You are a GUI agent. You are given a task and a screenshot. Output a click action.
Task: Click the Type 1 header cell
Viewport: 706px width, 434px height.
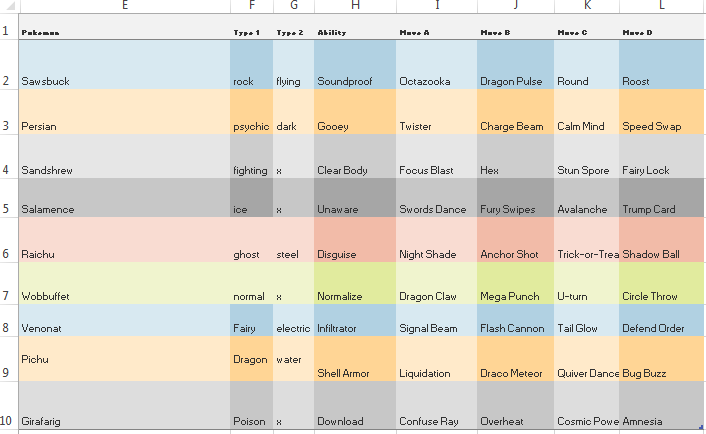click(252, 27)
